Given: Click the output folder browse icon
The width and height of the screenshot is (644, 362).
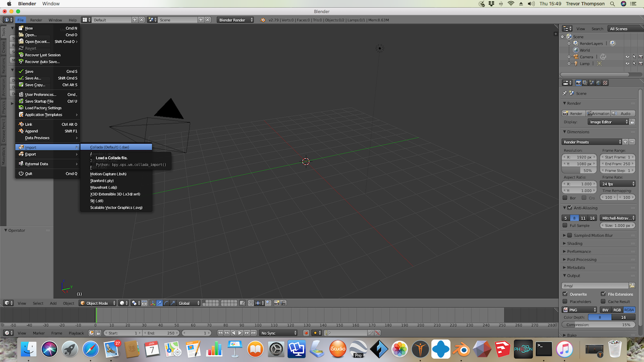Looking at the screenshot, I should coord(632,286).
